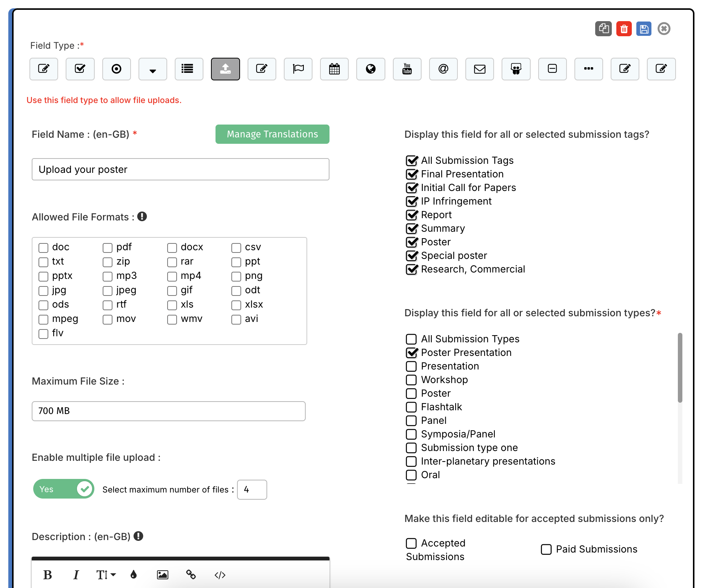The width and height of the screenshot is (702, 588).
Task: Click the blue save disk icon
Action: click(x=643, y=29)
